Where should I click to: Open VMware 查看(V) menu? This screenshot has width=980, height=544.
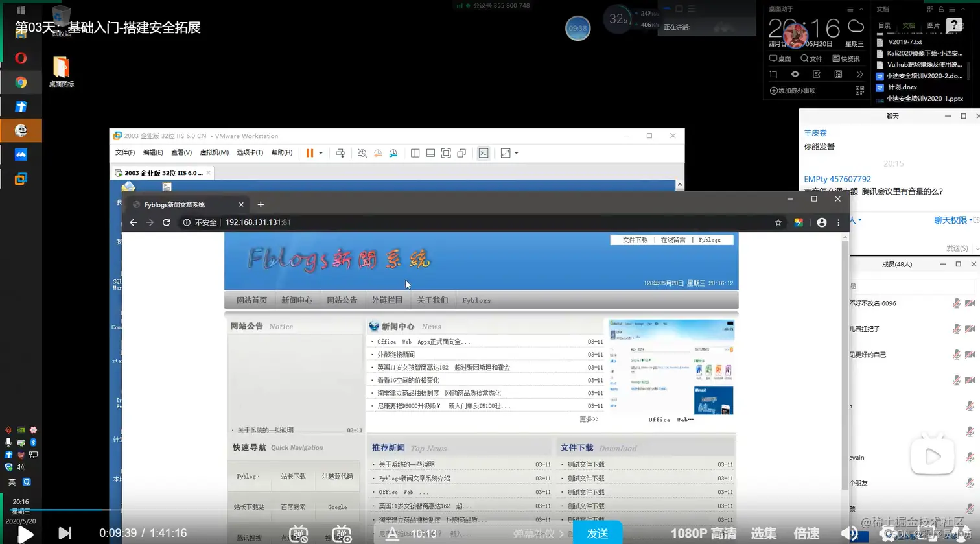click(x=181, y=153)
